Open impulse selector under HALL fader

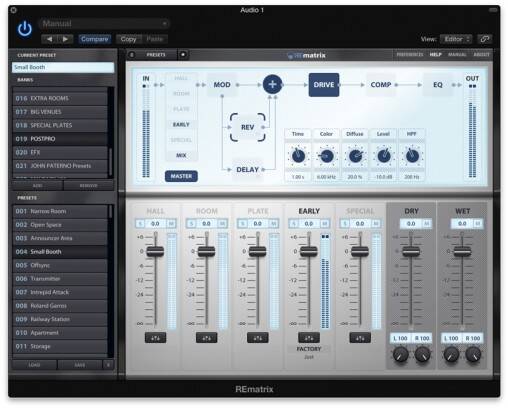pos(155,338)
